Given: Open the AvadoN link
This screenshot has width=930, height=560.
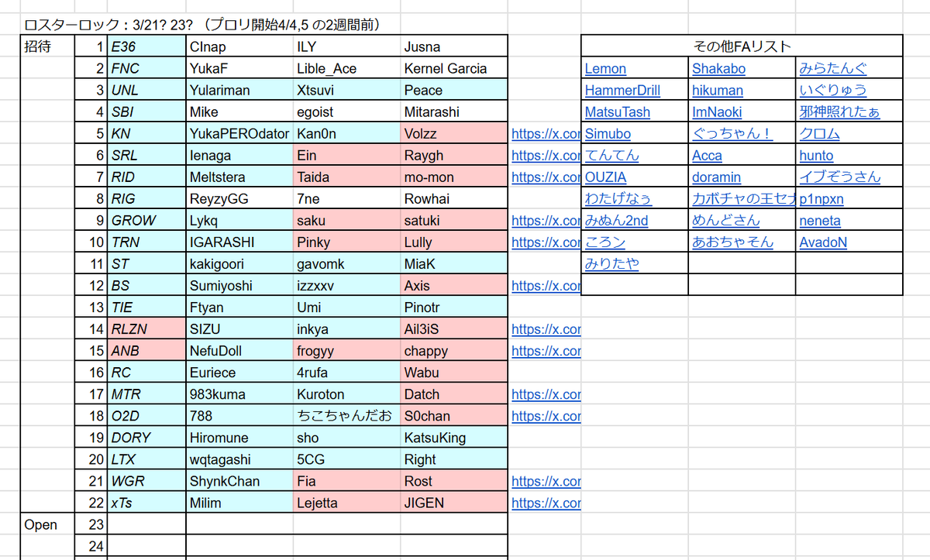Looking at the screenshot, I should point(823,242).
